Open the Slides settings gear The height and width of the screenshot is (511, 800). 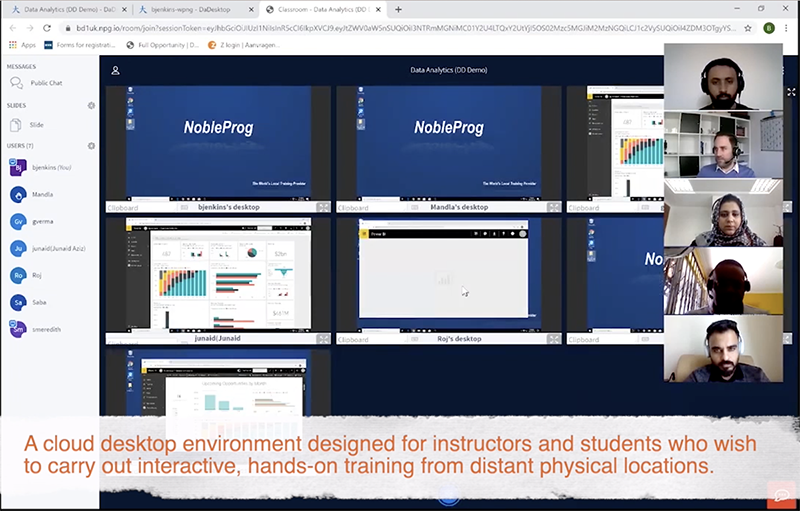pos(91,106)
